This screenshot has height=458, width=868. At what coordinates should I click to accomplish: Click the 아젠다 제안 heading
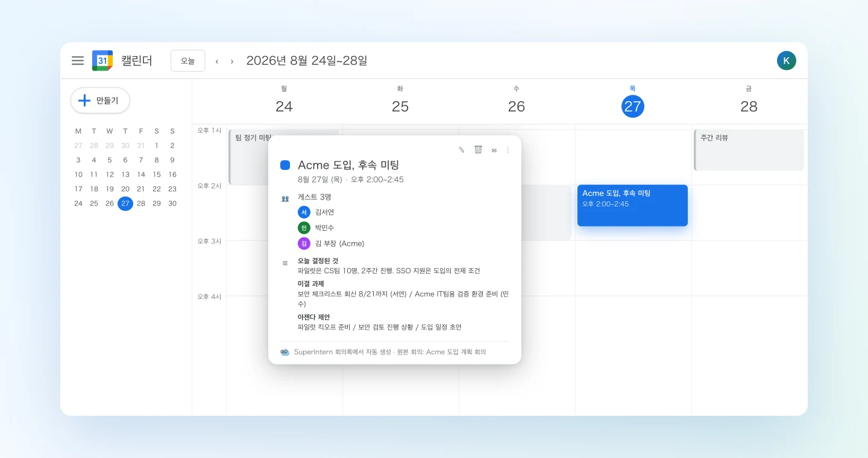click(x=314, y=317)
